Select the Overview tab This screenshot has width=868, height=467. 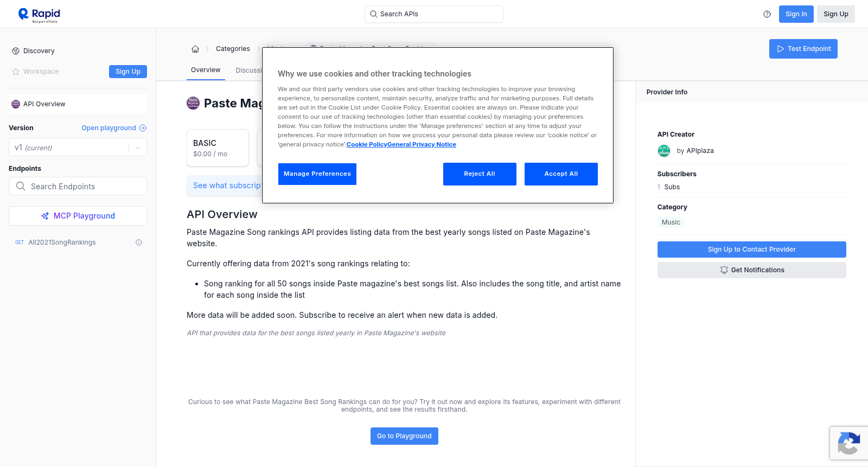coord(206,70)
